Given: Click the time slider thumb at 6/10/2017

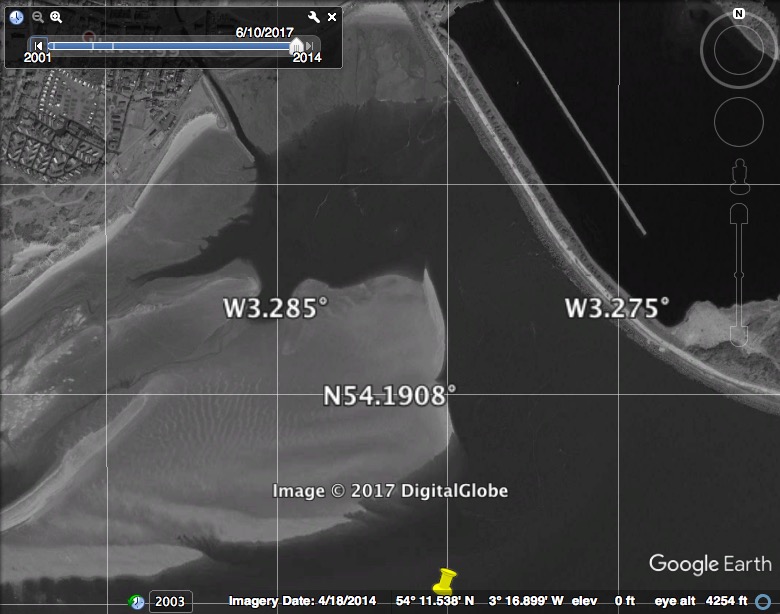Looking at the screenshot, I should coord(296,45).
